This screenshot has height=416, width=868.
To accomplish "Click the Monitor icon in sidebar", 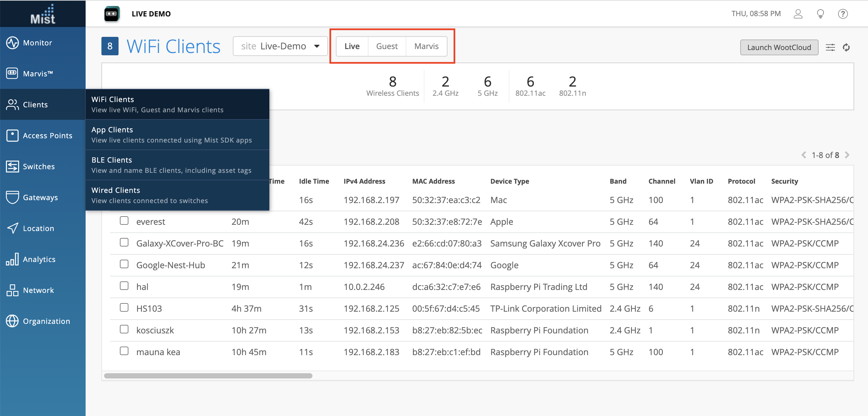I will (13, 43).
